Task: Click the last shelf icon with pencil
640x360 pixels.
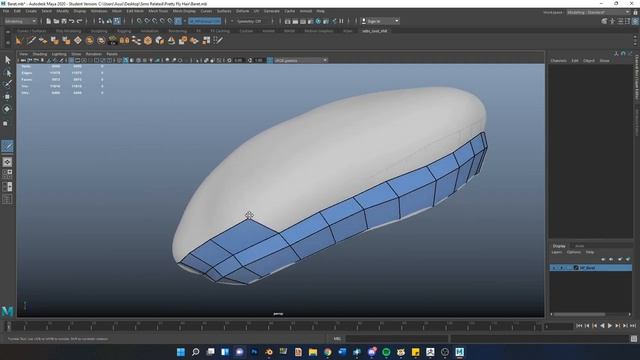Action: tap(218, 40)
